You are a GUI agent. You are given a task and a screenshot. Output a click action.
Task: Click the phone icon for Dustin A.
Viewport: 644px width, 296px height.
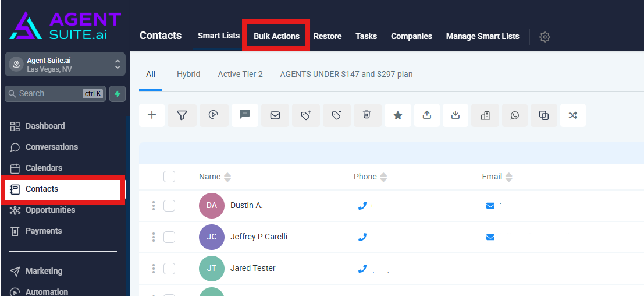click(x=362, y=206)
